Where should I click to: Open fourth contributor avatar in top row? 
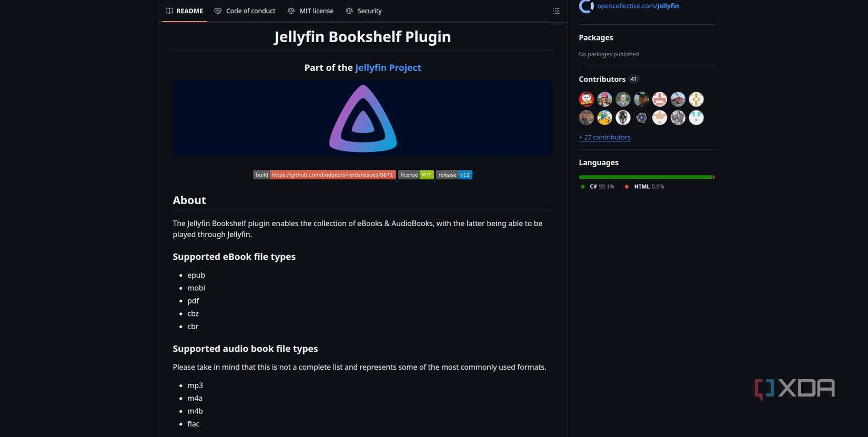click(641, 99)
